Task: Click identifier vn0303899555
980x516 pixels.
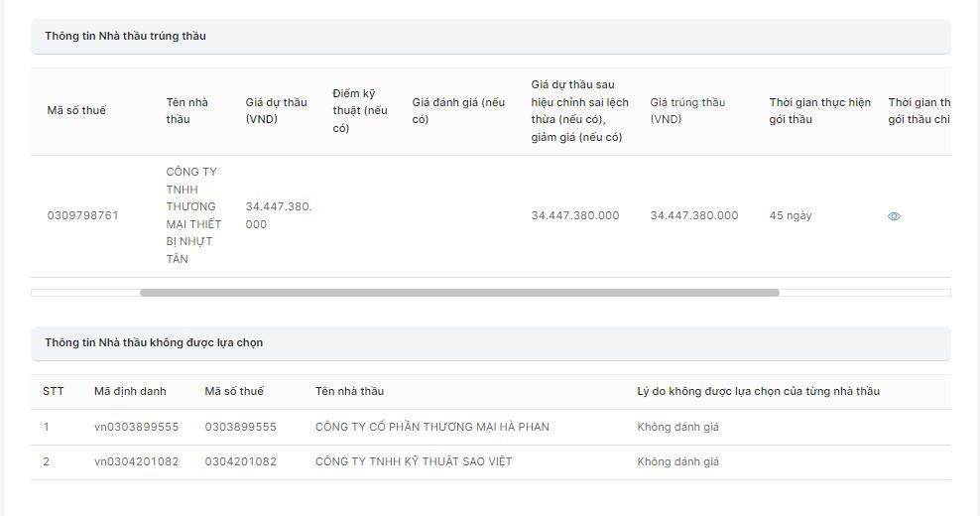Action: point(137,428)
